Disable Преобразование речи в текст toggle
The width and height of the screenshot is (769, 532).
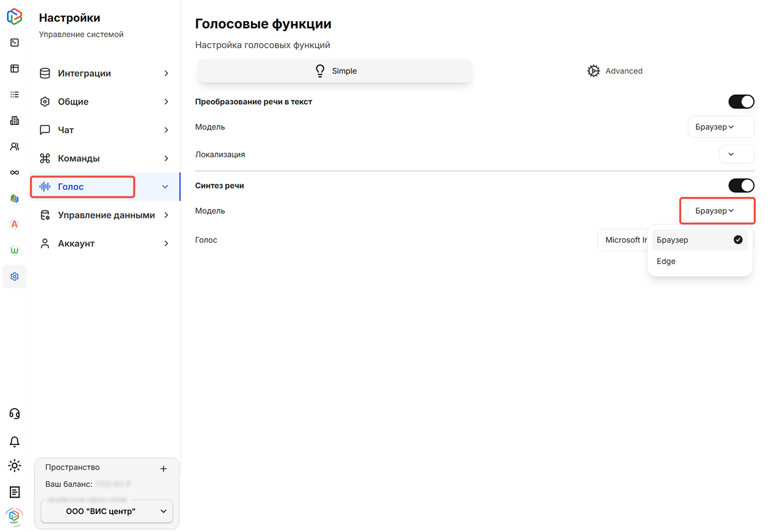tap(741, 102)
